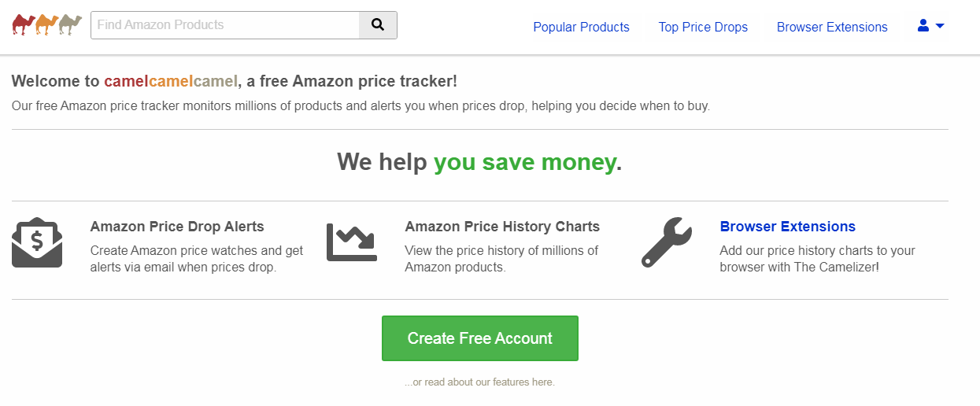Open Browser Extensions in the top navigation
This screenshot has width=980, height=406.
[832, 28]
